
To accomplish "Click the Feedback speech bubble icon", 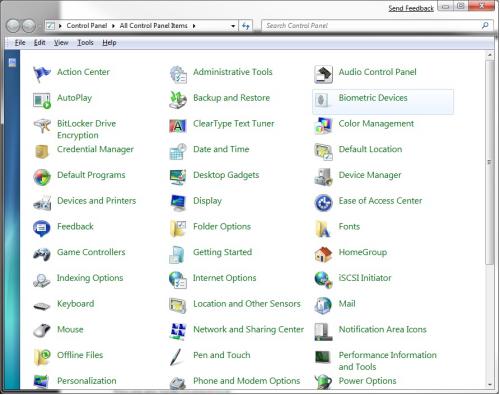I will [x=42, y=229].
